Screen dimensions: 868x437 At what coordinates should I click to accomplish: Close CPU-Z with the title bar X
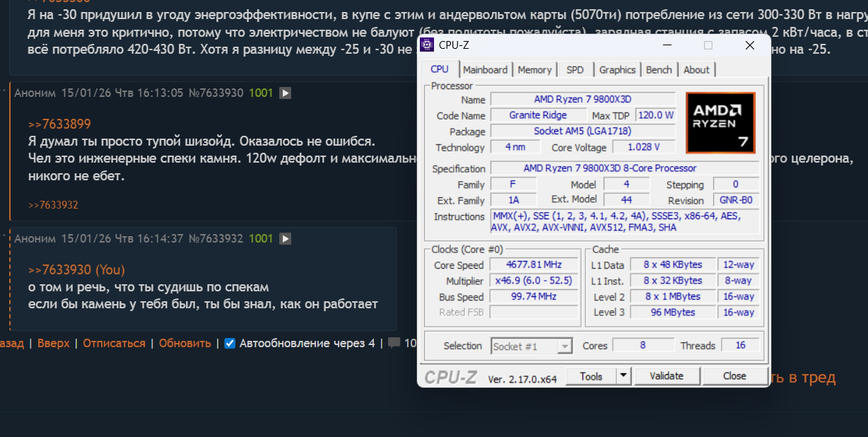click(750, 45)
